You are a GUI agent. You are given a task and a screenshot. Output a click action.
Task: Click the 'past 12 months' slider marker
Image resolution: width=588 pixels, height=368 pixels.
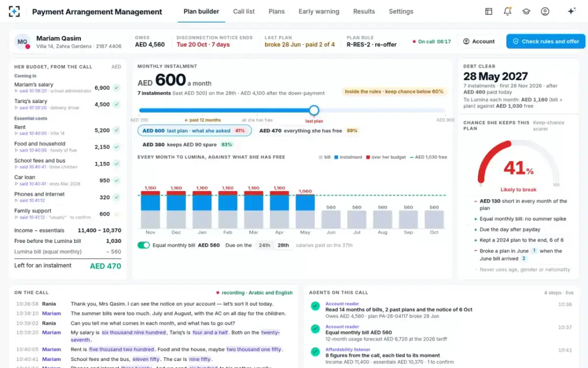tap(202, 120)
